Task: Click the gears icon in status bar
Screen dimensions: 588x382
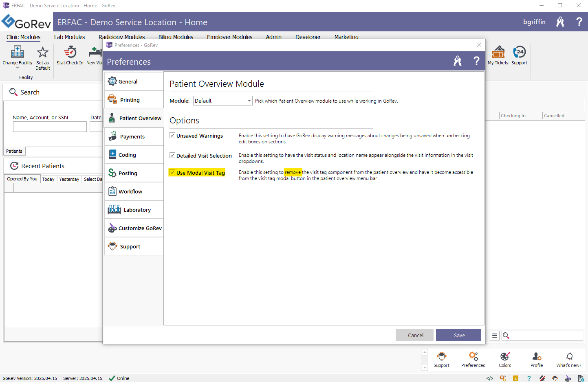Action: coord(503,378)
